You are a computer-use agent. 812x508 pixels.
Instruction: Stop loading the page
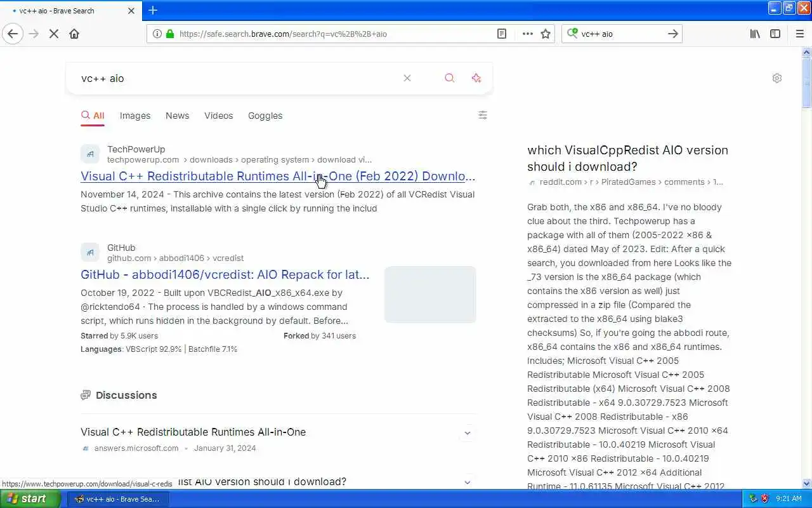pyautogui.click(x=54, y=34)
